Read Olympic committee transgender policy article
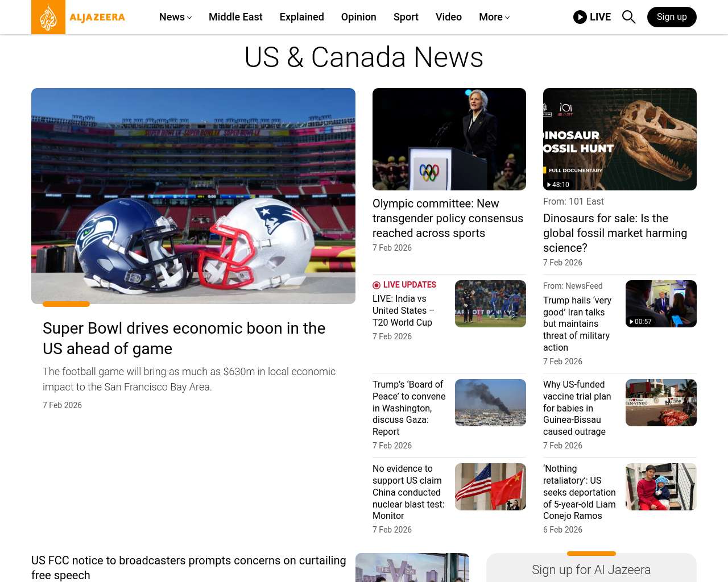Screen dimensions: 728x582 [448, 218]
